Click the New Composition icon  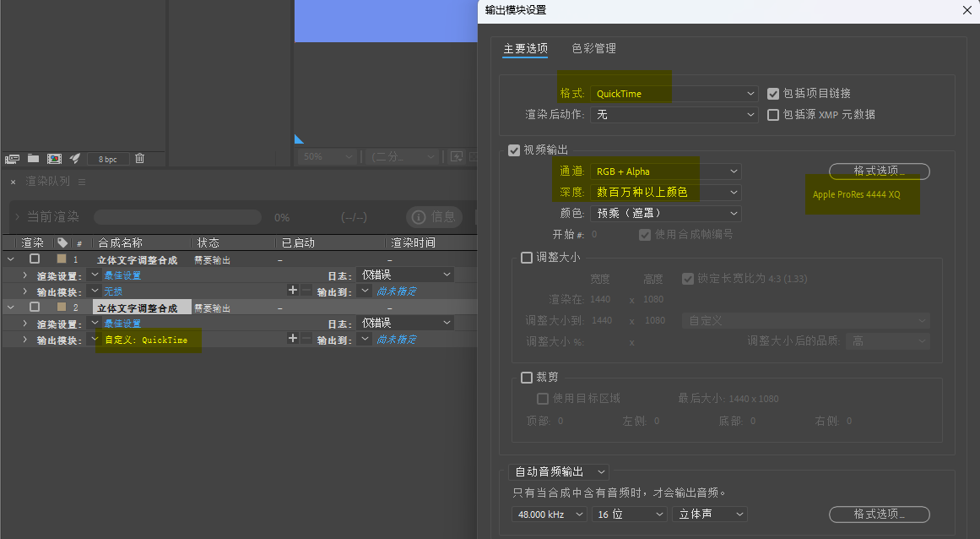click(54, 159)
